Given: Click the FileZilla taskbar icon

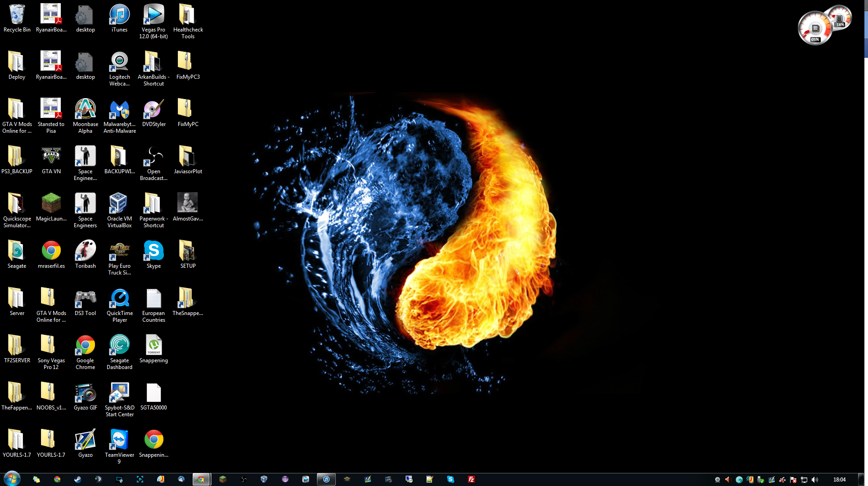Looking at the screenshot, I should tap(471, 479).
